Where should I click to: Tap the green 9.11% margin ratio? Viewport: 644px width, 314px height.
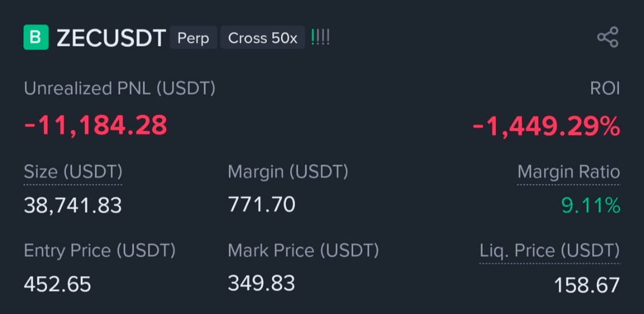click(x=591, y=205)
